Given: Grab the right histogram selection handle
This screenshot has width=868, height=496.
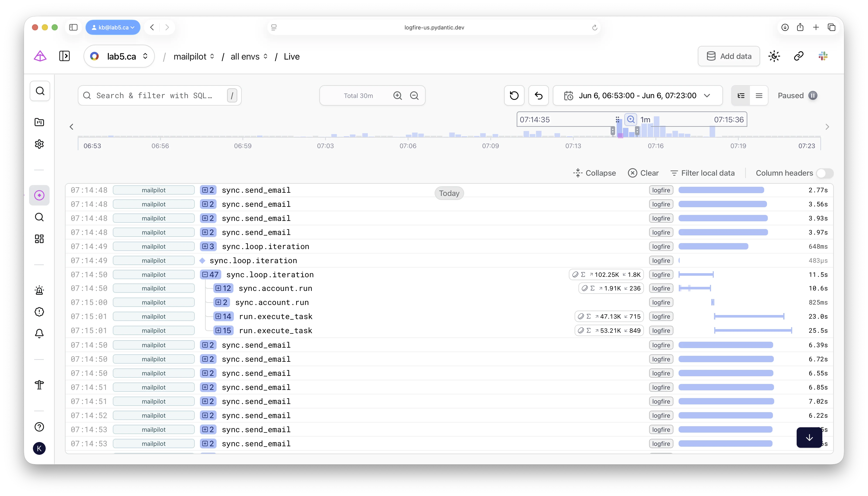Looking at the screenshot, I should pos(637,131).
